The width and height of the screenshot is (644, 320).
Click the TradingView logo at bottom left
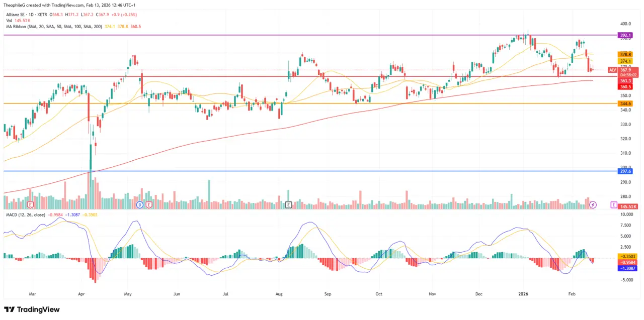point(32,309)
